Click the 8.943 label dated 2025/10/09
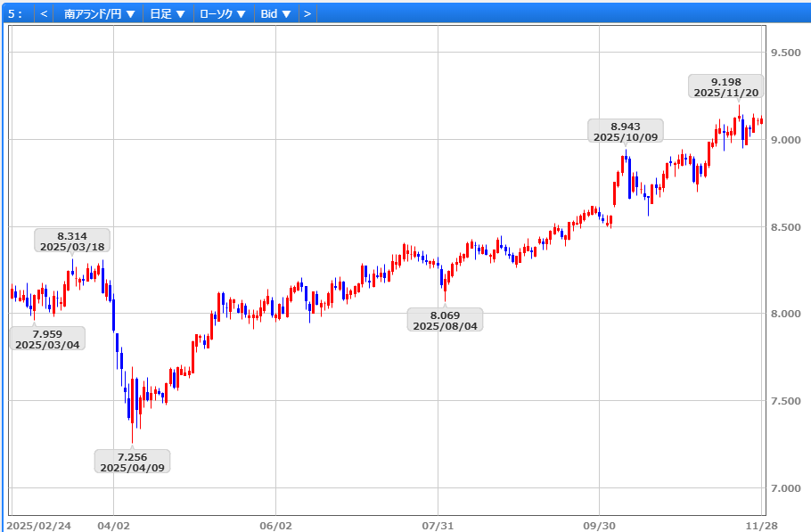Image resolution: width=811 pixels, height=532 pixels. [625, 131]
